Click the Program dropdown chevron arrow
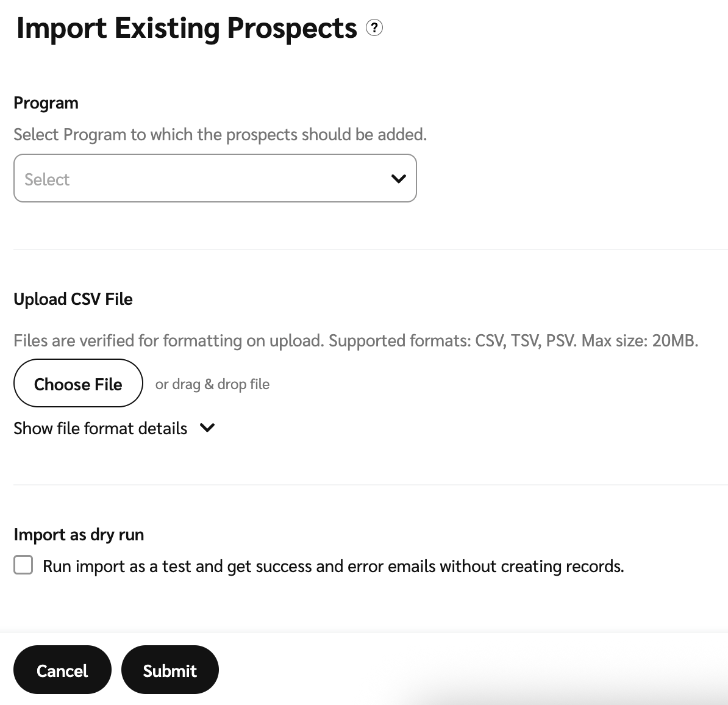Screen dimensions: 728x705 click(399, 179)
